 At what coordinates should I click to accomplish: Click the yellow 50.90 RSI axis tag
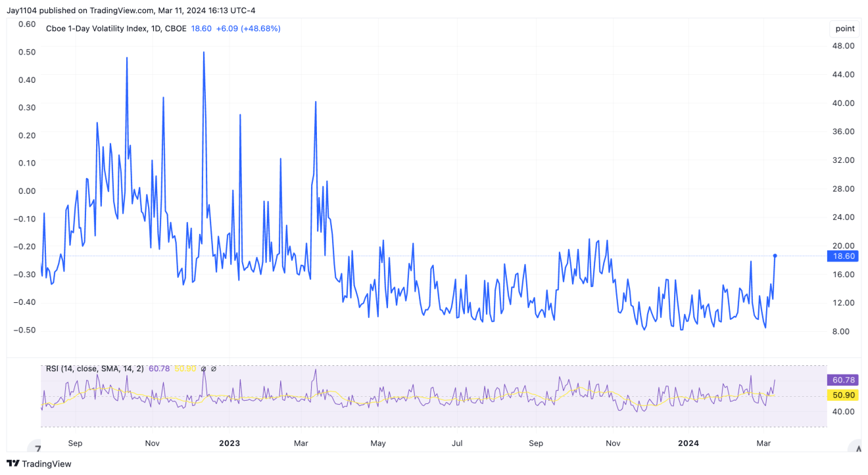coord(843,395)
